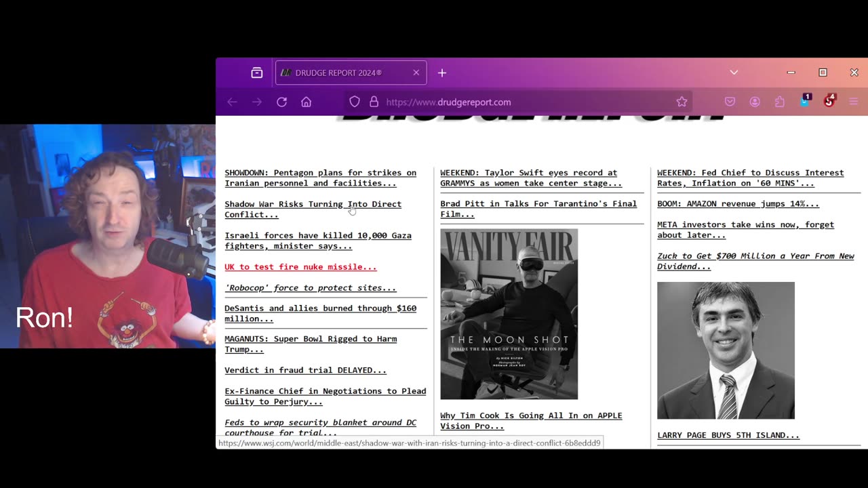
Task: Open Firefox View tab list icon
Action: click(x=256, y=73)
